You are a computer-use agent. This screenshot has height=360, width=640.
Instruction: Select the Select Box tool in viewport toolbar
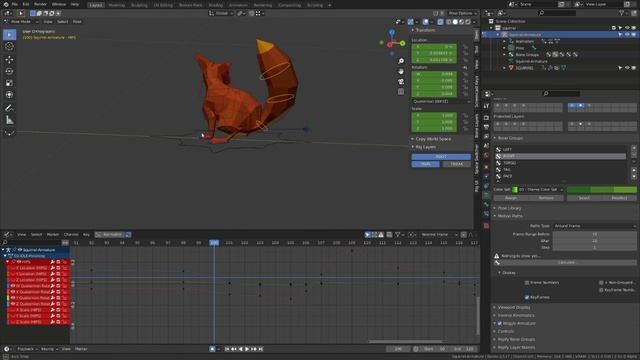tap(9, 35)
